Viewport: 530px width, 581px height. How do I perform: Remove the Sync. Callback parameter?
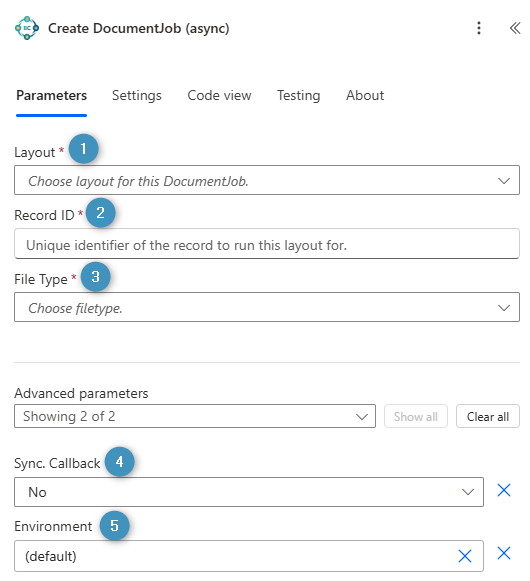(x=504, y=491)
